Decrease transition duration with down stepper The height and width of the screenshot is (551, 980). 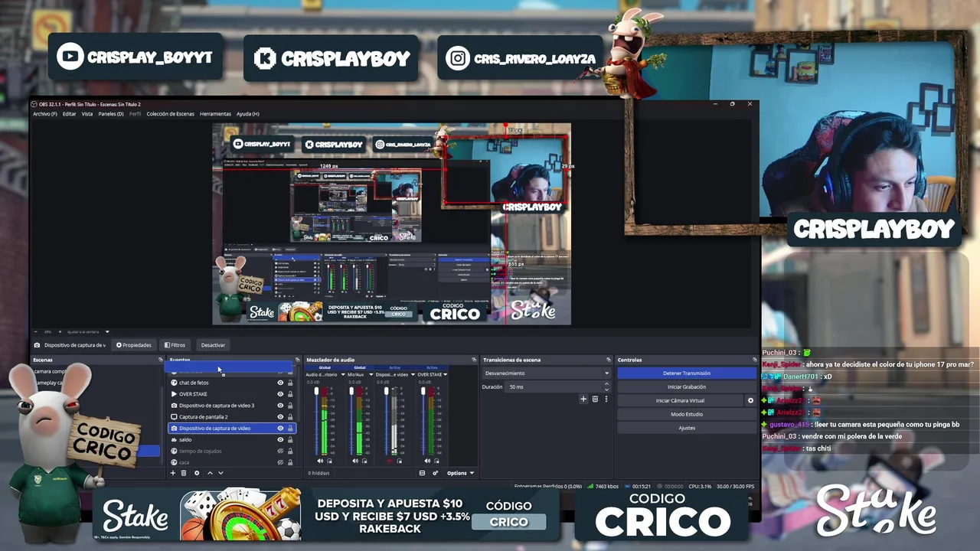(607, 389)
